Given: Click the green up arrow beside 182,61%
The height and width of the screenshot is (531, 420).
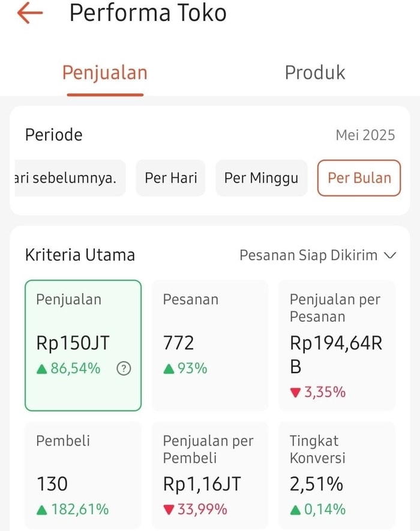Looking at the screenshot, I should tap(42, 510).
